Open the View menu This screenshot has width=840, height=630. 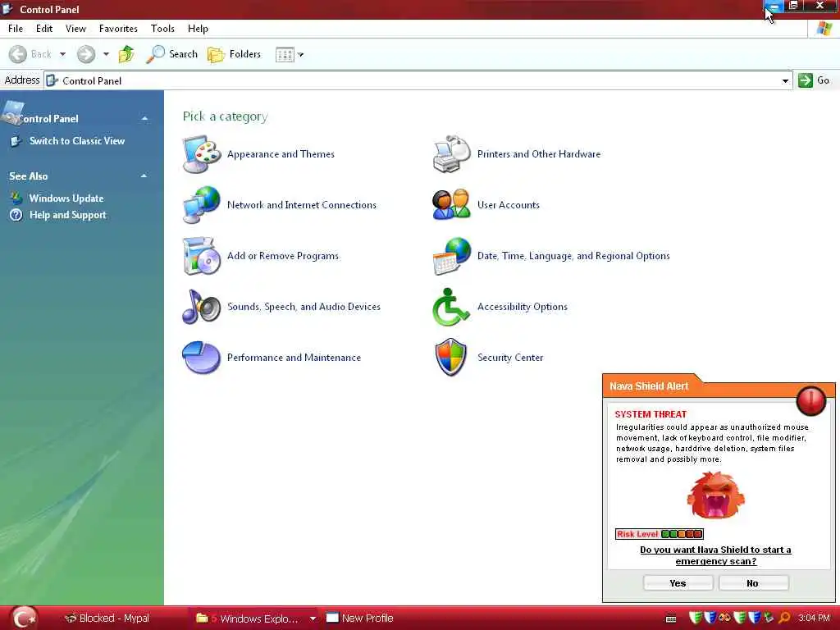(75, 29)
